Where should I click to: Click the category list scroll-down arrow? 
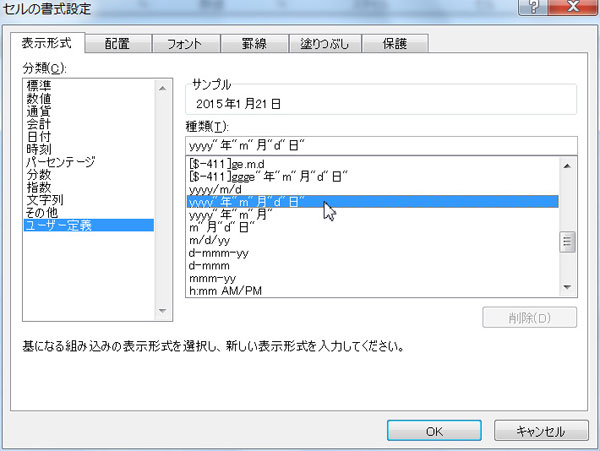[x=162, y=311]
